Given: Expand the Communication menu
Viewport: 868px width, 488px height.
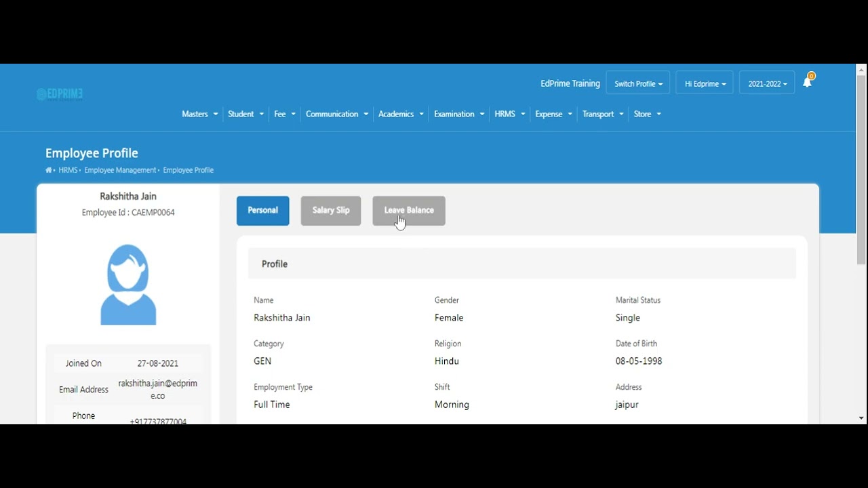Looking at the screenshot, I should [337, 114].
